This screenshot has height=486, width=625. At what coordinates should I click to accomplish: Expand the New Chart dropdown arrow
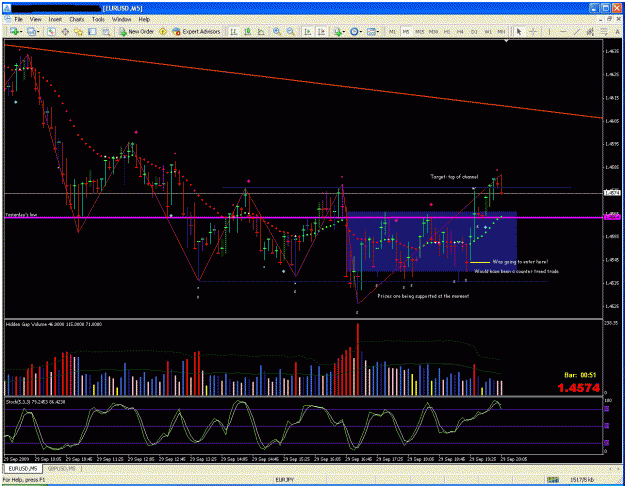21,32
